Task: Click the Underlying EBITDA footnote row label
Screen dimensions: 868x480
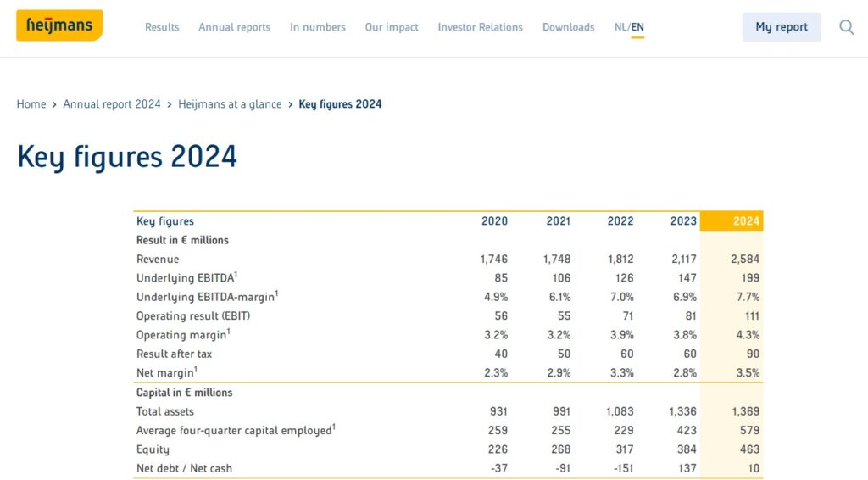Action: pyautogui.click(x=186, y=278)
